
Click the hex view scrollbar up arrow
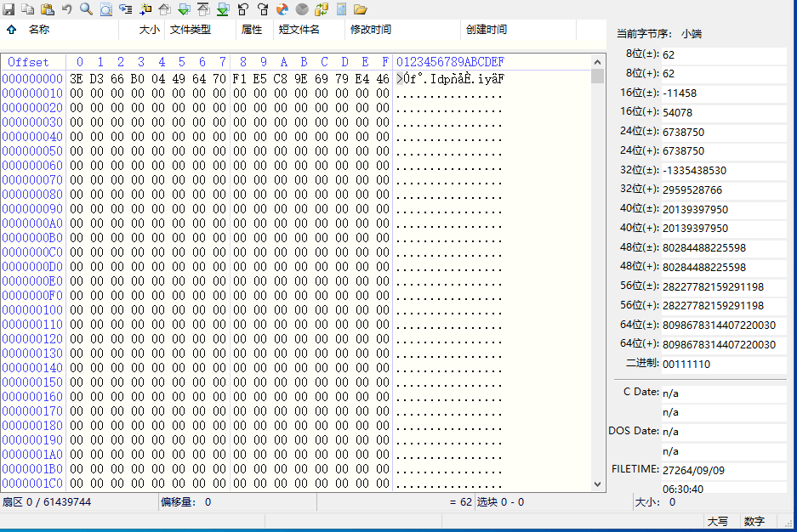598,62
